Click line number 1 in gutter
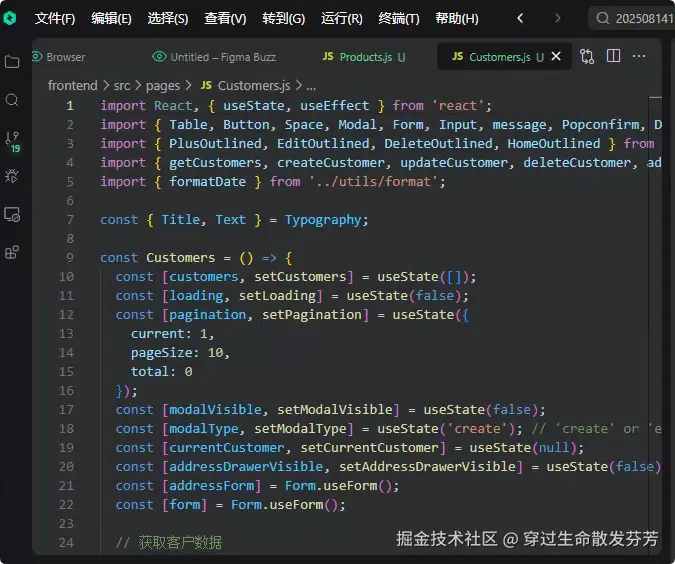Viewport: 675px width, 564px height. (x=70, y=105)
